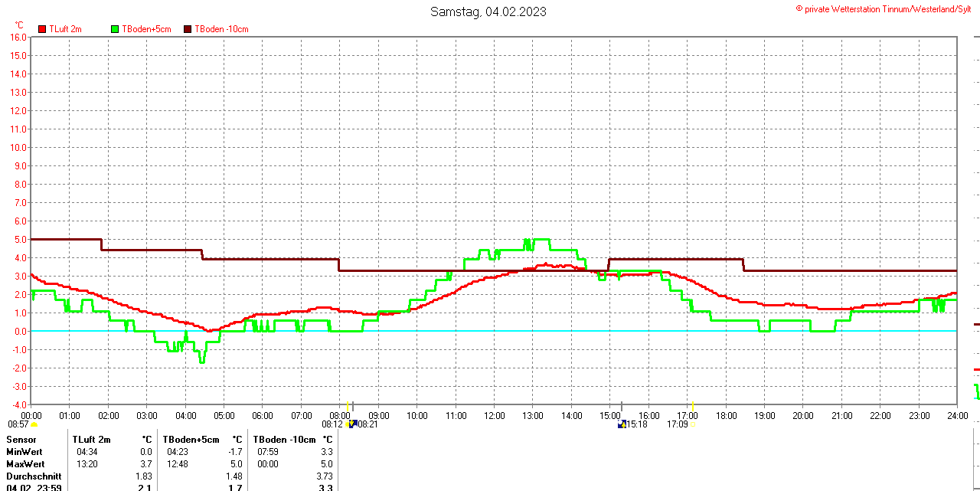Screen dimensions: 980x491
Task: Click the blue moonset icon beside 08:21
Action: click(354, 424)
